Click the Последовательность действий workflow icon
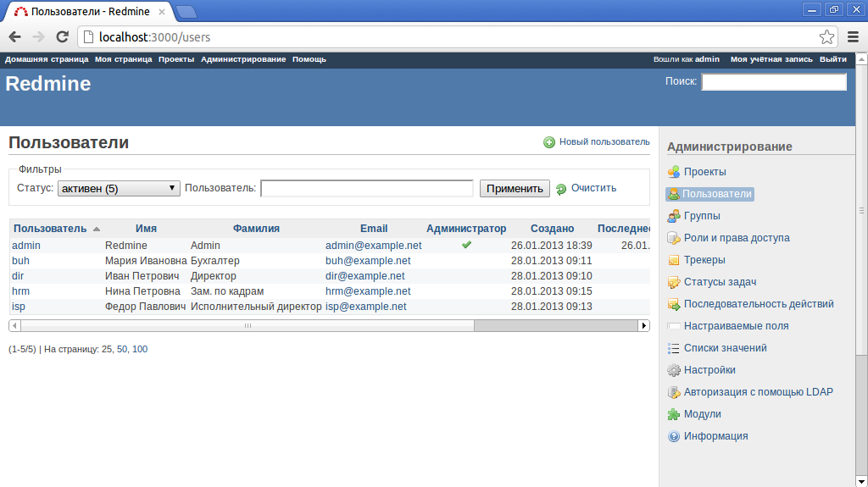 pyautogui.click(x=674, y=304)
